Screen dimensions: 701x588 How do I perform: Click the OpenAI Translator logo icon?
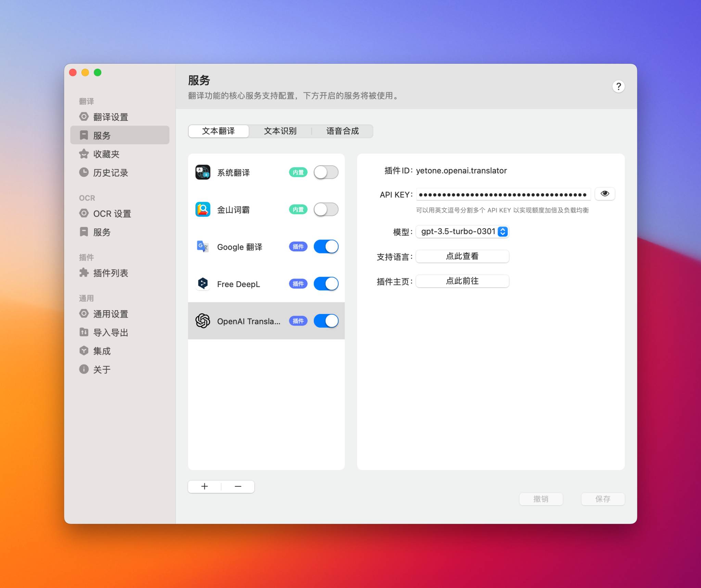[x=203, y=321]
